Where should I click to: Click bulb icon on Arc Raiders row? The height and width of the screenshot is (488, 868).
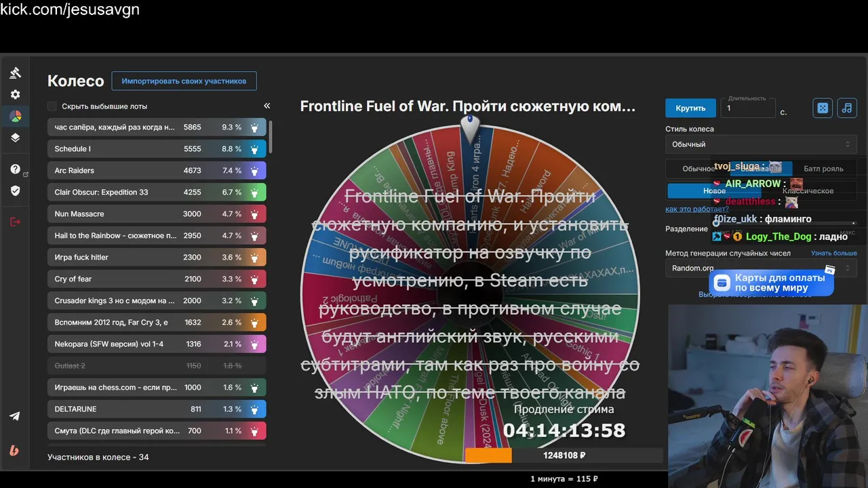tap(254, 171)
